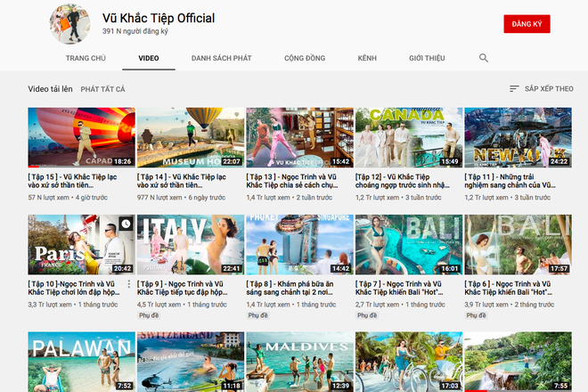Search this channel using the magnifier icon
Image resolution: width=588 pixels, height=392 pixels.
[x=484, y=58]
